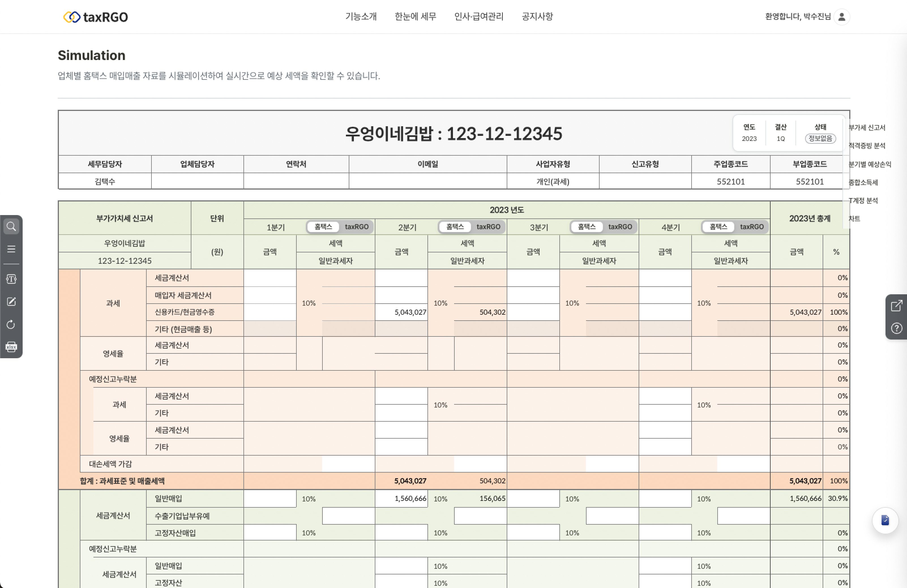The height and width of the screenshot is (588, 907).
Task: Export sheet using the xlsx icon
Action: tap(11, 347)
